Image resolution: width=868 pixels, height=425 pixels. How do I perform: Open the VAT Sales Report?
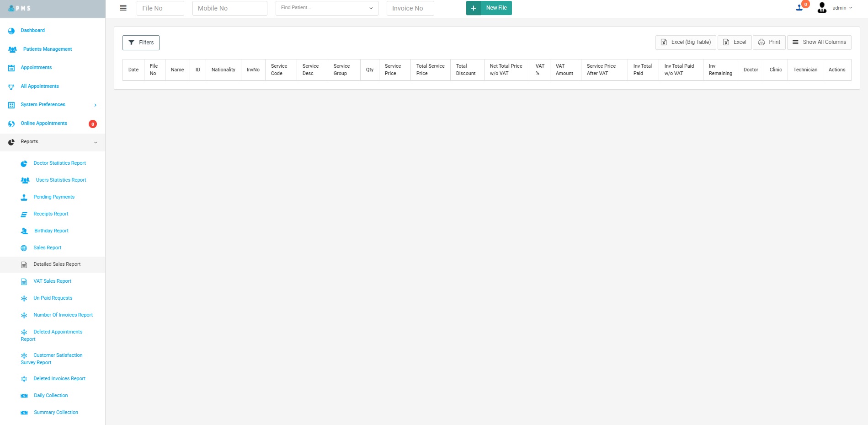[52, 281]
